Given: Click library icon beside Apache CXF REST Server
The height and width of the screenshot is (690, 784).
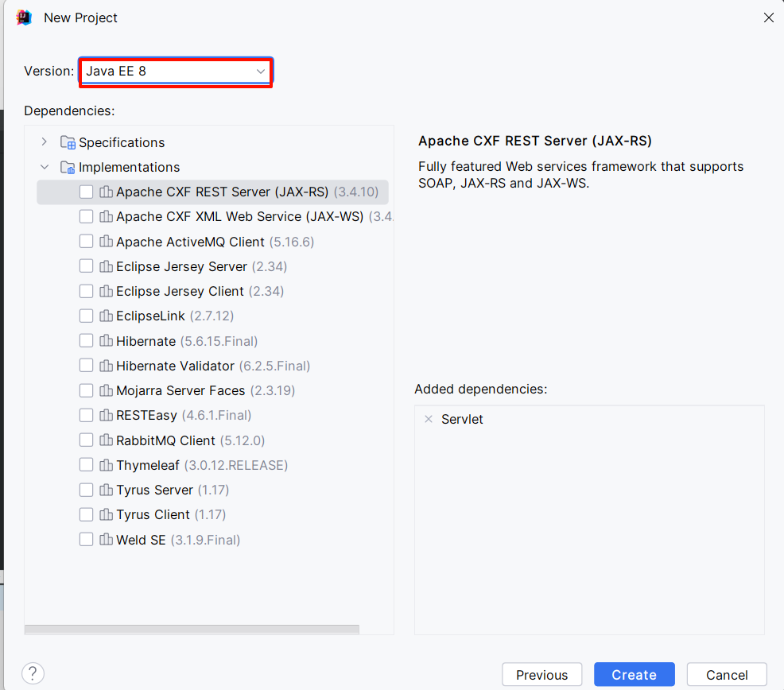Looking at the screenshot, I should [x=106, y=192].
